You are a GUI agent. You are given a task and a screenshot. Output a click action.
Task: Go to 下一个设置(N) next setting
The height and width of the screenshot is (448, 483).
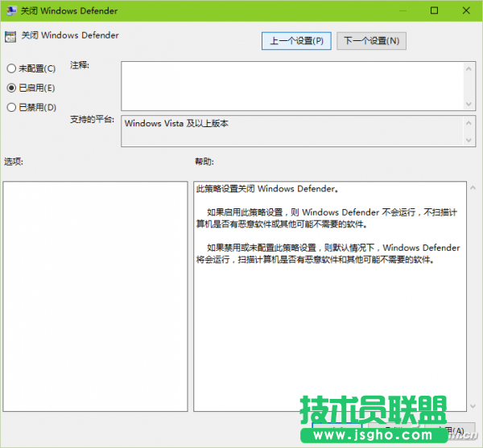pos(370,41)
